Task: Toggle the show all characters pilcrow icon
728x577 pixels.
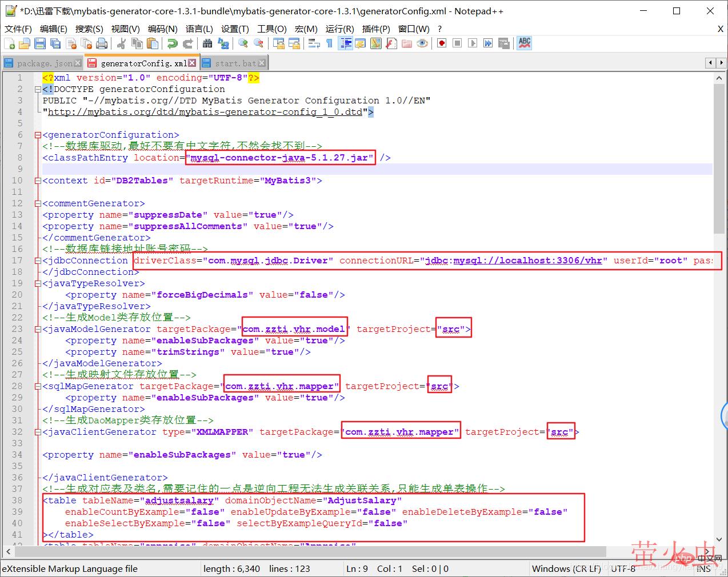Action: point(329,43)
